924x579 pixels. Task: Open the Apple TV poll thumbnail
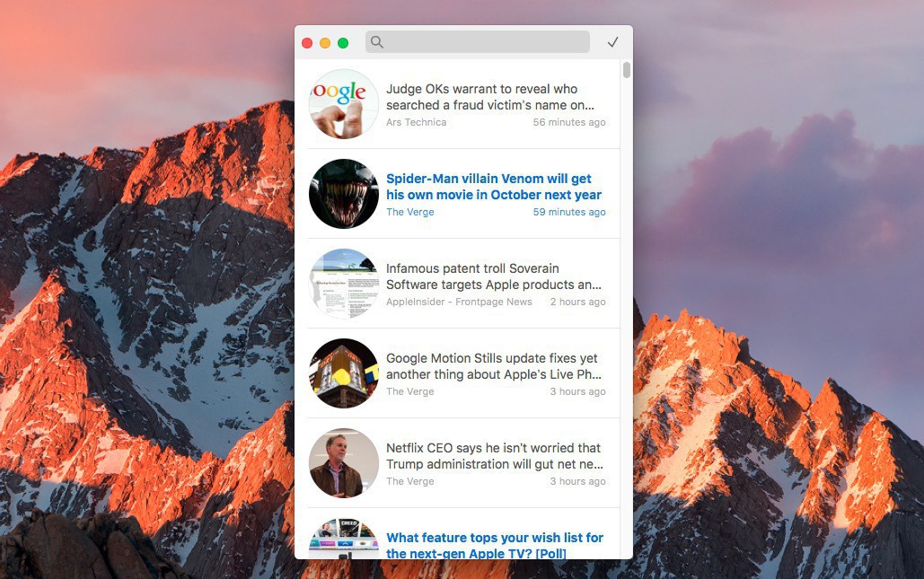[x=344, y=539]
